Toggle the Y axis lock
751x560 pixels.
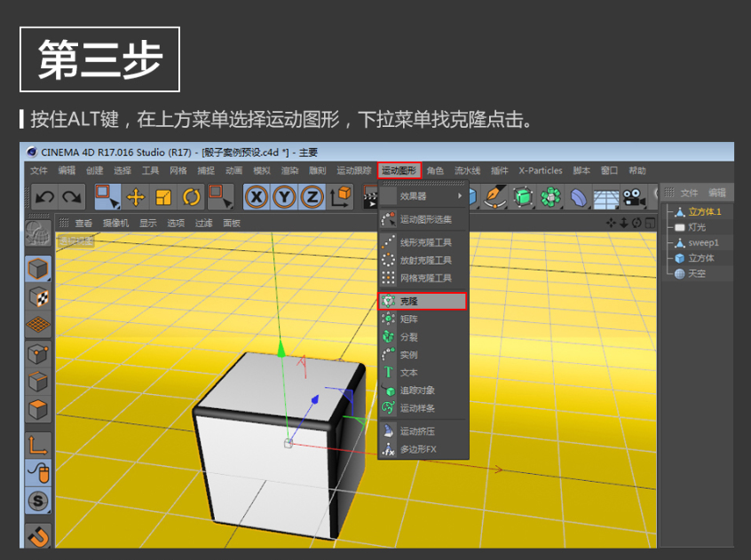pos(284,196)
